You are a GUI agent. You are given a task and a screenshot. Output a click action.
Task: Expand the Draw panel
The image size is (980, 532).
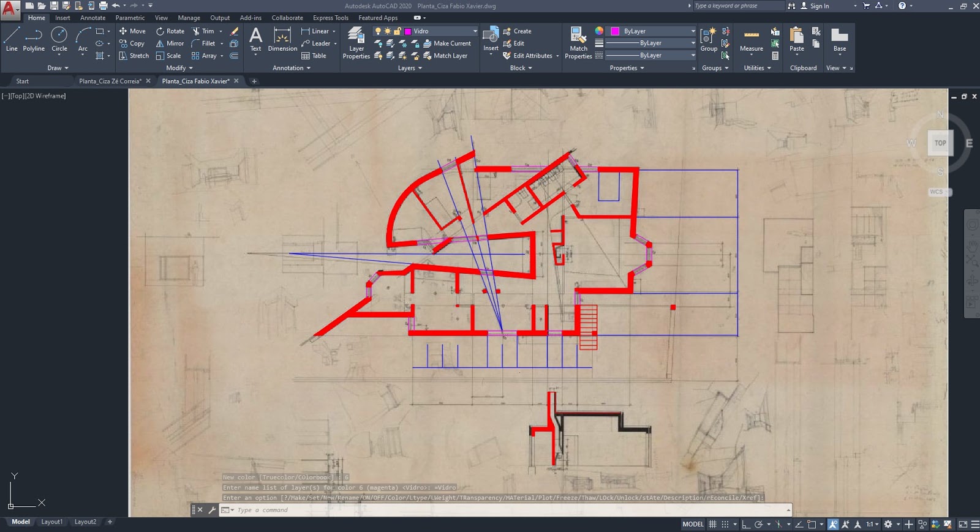pos(58,68)
